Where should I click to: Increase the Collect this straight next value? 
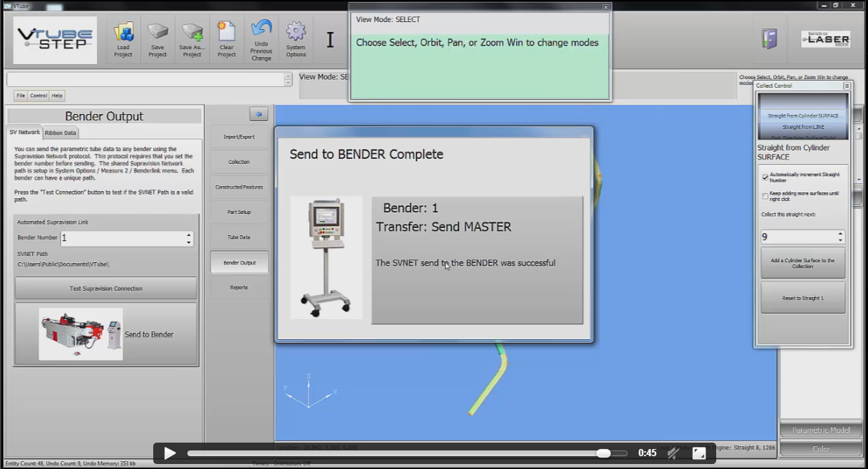click(840, 233)
